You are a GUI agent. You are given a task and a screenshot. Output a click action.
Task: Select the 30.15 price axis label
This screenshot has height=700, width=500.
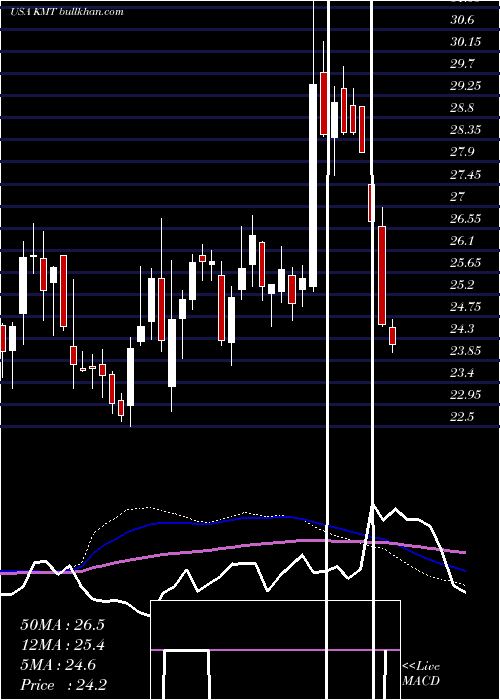pos(466,42)
